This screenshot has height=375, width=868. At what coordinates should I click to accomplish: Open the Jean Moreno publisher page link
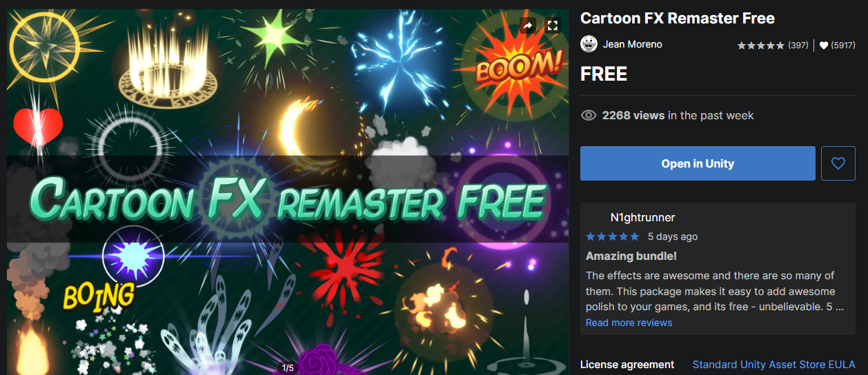pos(632,44)
